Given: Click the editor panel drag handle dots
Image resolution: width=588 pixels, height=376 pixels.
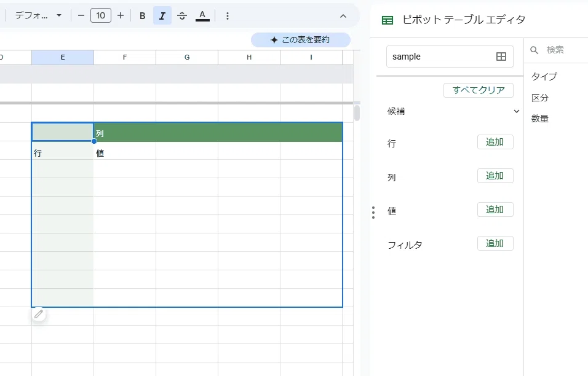Looking at the screenshot, I should point(373,213).
